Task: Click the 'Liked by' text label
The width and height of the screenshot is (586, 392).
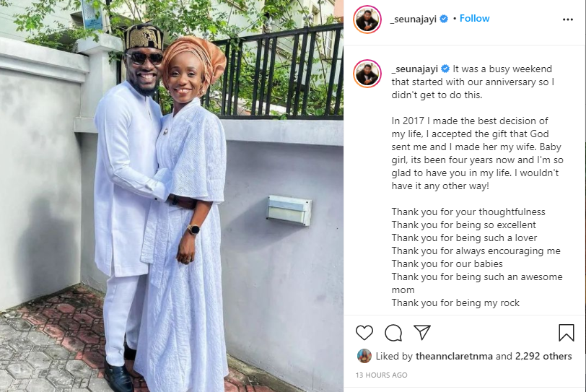Action: pos(394,356)
